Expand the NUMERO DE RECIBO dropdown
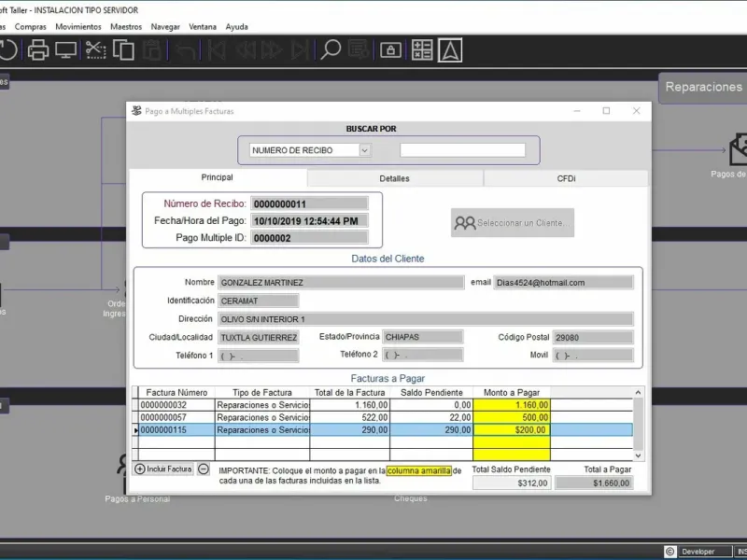Viewport: 747px width, 560px height. pos(364,149)
